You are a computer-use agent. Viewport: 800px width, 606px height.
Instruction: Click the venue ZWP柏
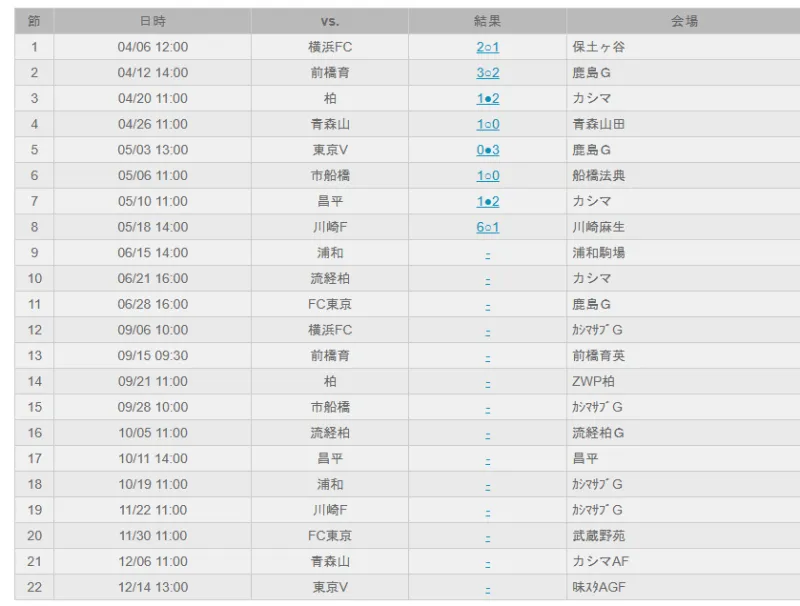[x=593, y=382]
